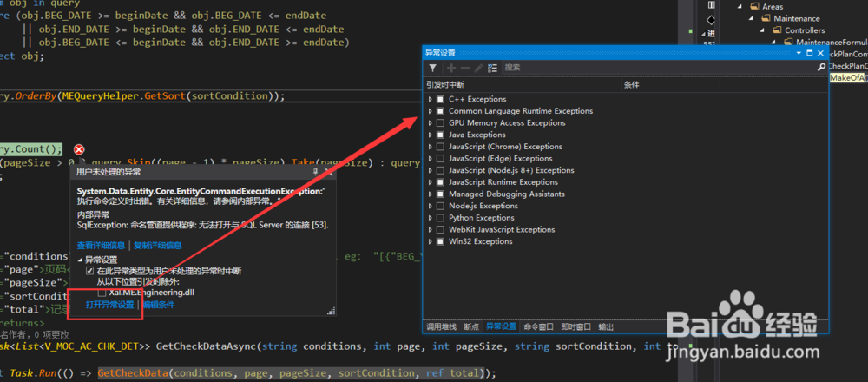Expand Common Language Runtime Exceptions node
Viewport: 868px width, 382px height.
[x=430, y=111]
